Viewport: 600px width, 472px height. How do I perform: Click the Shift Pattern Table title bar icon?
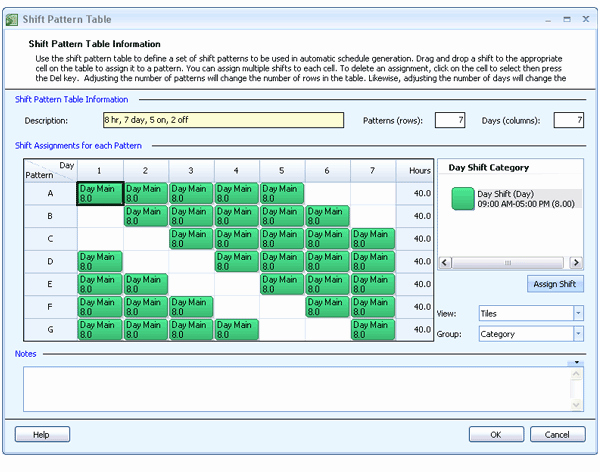(11, 20)
